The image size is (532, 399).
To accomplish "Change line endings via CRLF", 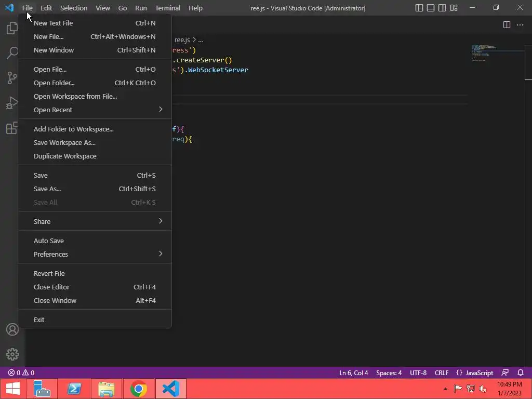I will (x=442, y=373).
